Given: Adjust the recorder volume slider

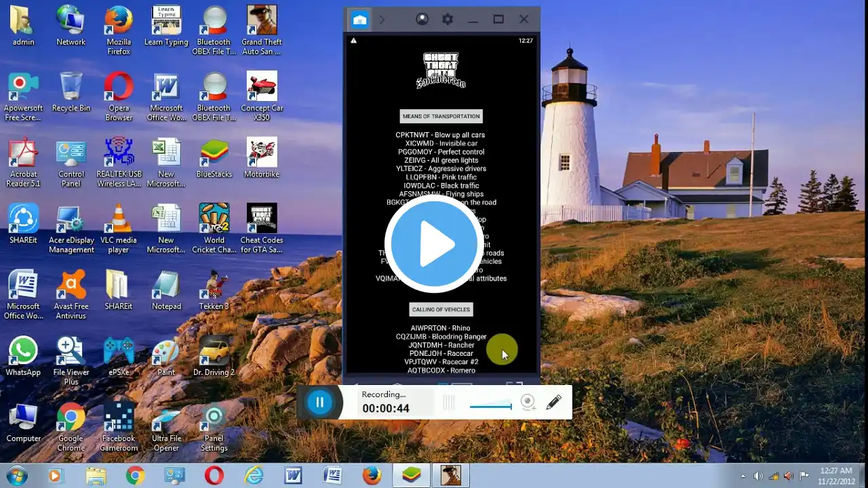Looking at the screenshot, I should click(490, 407).
